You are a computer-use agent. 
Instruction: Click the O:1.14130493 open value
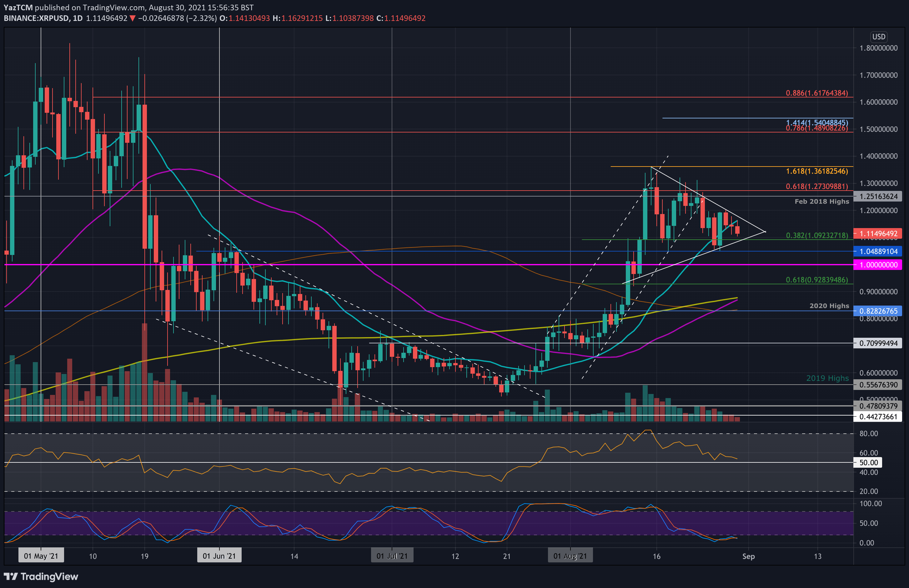244,18
